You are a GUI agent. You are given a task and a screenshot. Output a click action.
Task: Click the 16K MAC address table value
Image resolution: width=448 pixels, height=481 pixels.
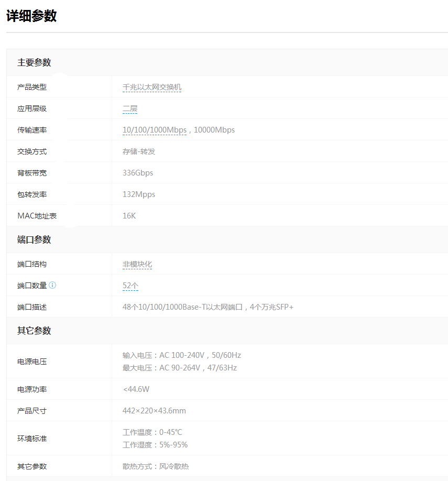129,216
